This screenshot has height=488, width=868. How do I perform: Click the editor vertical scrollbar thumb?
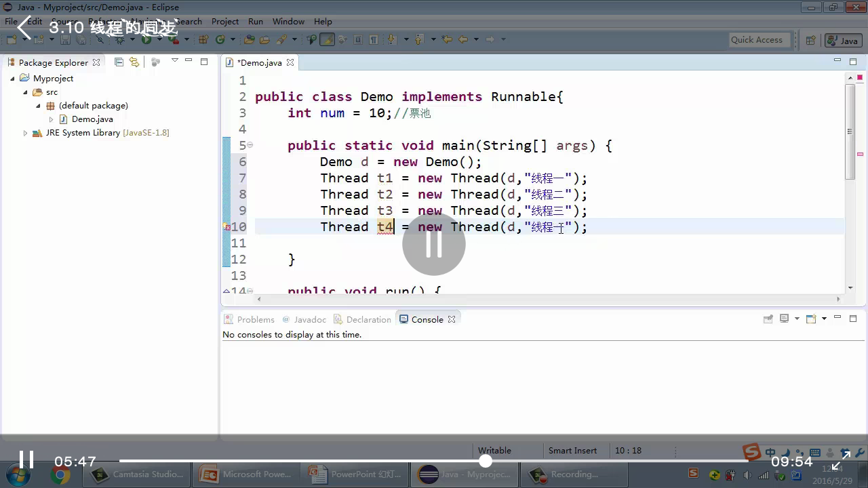850,131
